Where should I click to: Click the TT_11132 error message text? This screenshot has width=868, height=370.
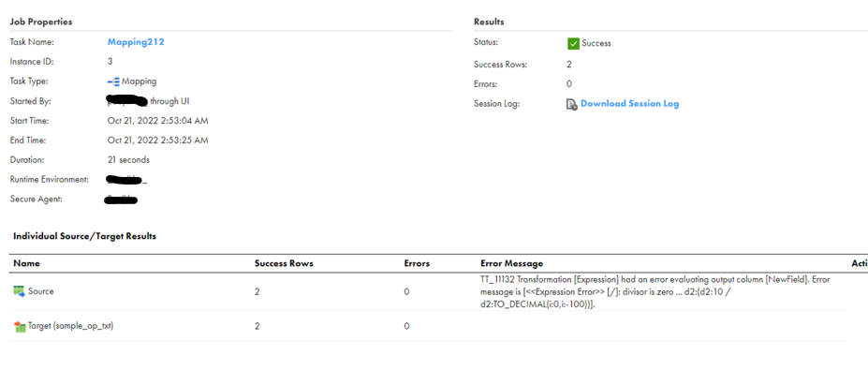(655, 292)
